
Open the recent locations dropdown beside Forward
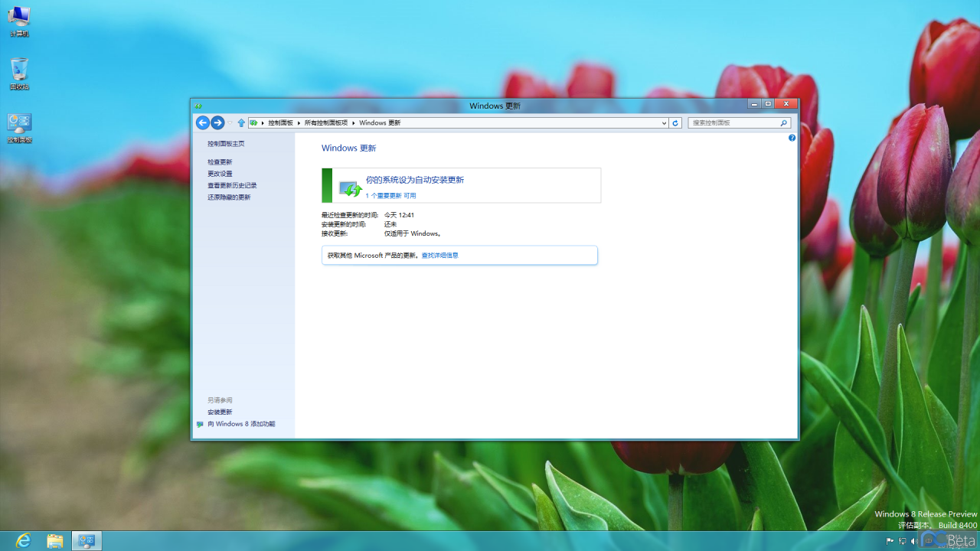(230, 122)
